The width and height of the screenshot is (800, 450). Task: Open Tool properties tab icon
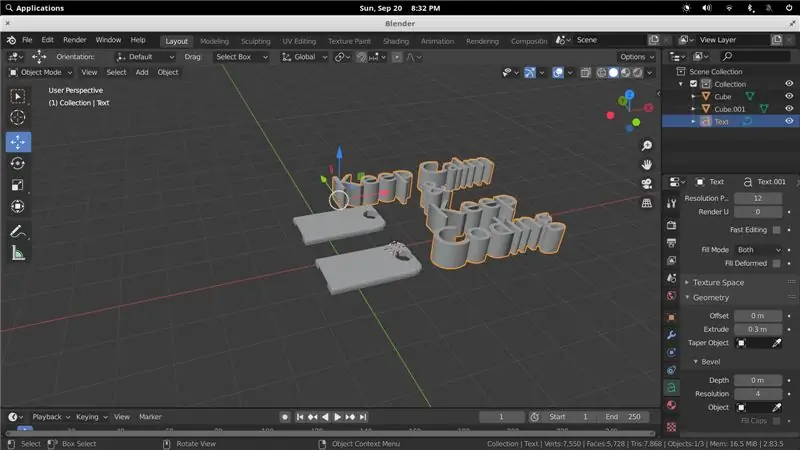pyautogui.click(x=671, y=204)
